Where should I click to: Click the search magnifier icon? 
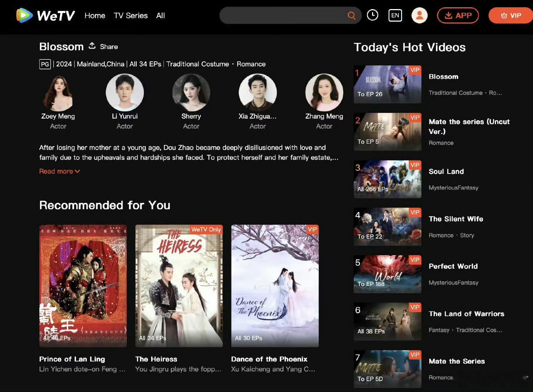click(x=351, y=16)
